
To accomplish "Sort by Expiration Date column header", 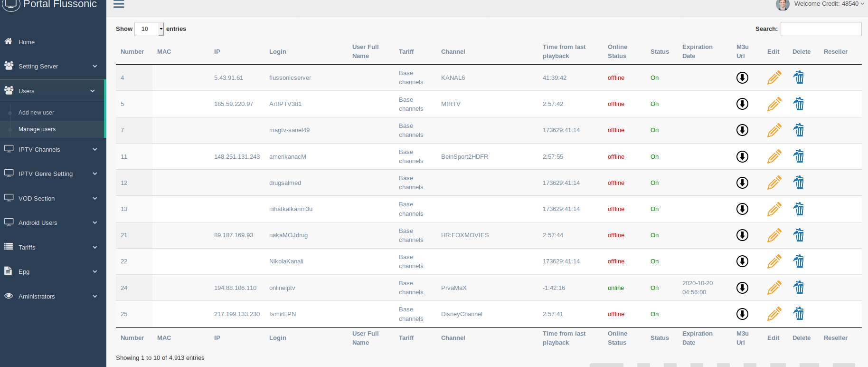I will point(698,51).
